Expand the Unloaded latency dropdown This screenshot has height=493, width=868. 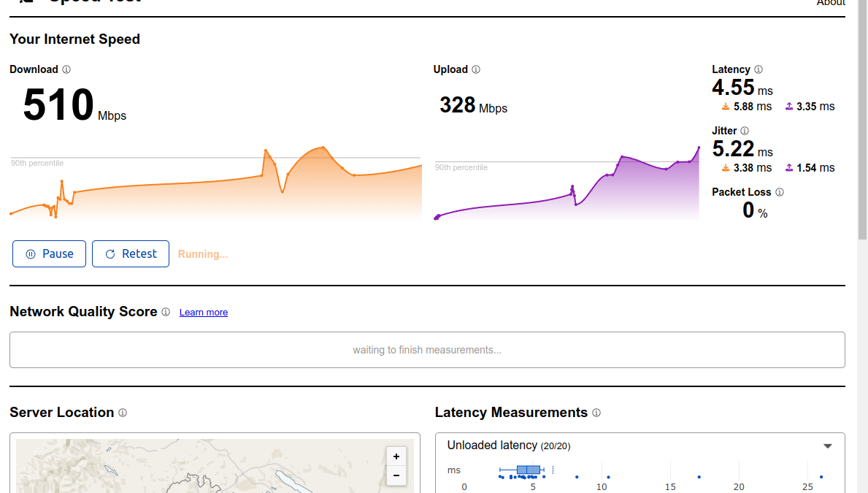[x=827, y=446]
